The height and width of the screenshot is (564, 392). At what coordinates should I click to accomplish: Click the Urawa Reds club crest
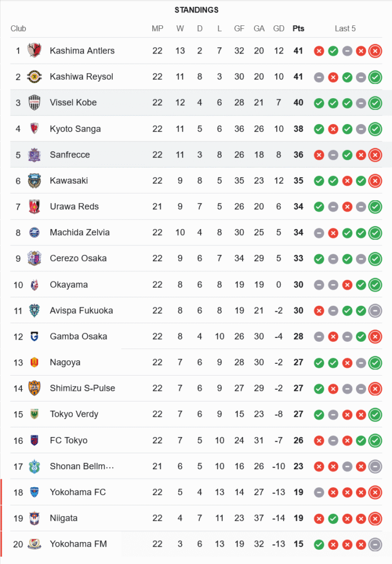pyautogui.click(x=35, y=206)
